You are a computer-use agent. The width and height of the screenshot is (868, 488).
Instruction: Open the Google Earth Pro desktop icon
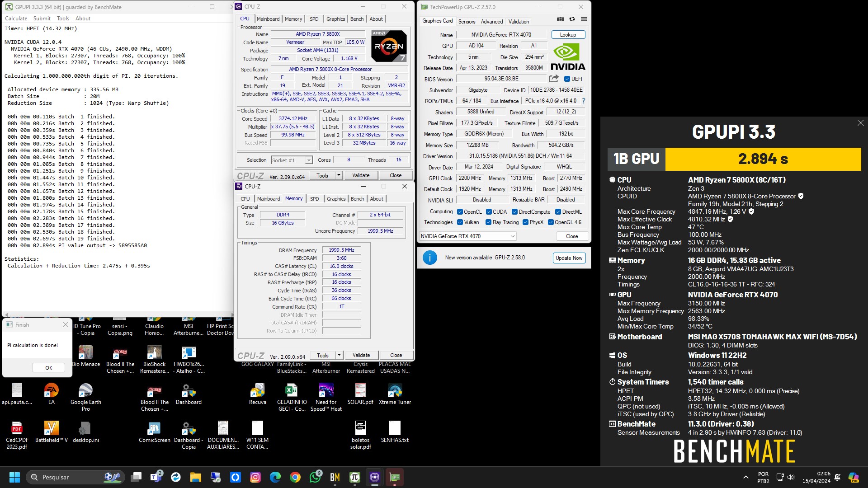point(85,397)
